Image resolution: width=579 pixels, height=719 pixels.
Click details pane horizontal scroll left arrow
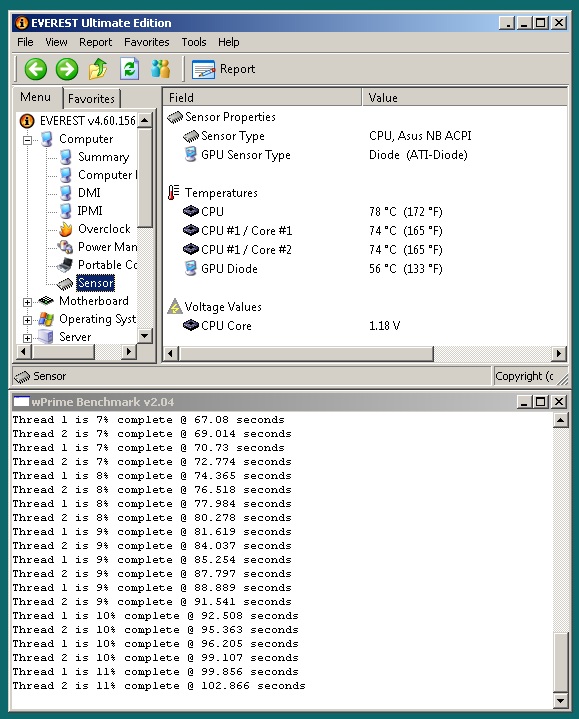pos(171,354)
